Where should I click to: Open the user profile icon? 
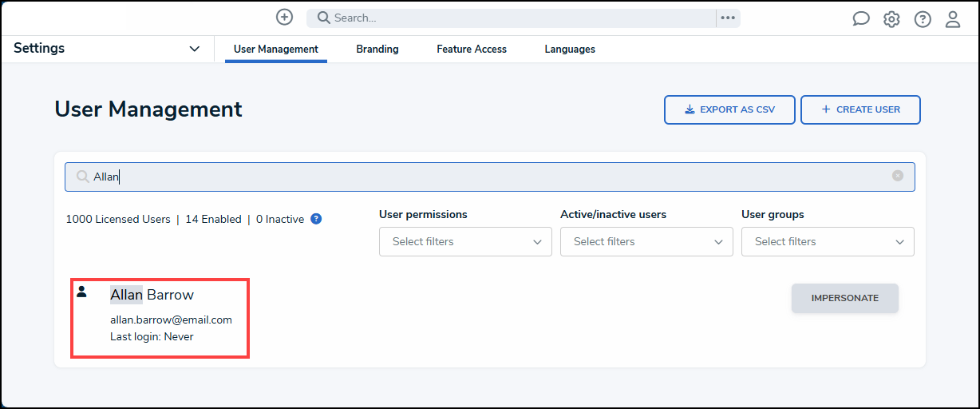tap(953, 19)
